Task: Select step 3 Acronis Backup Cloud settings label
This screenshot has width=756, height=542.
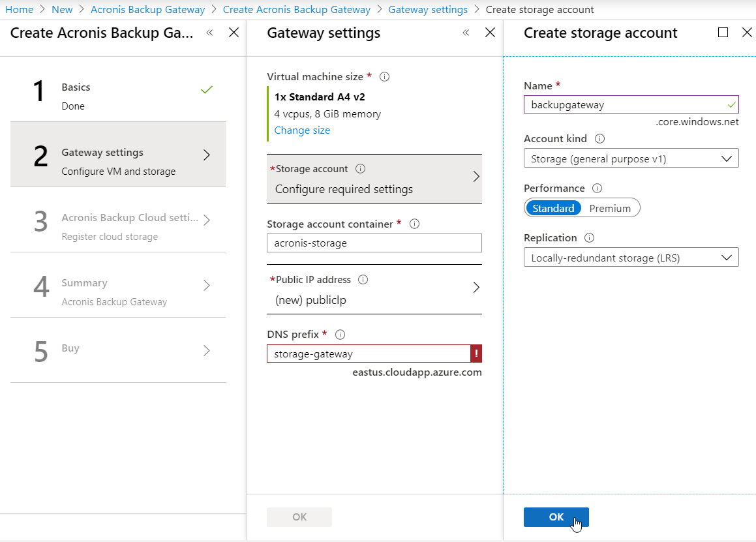Action: click(130, 217)
